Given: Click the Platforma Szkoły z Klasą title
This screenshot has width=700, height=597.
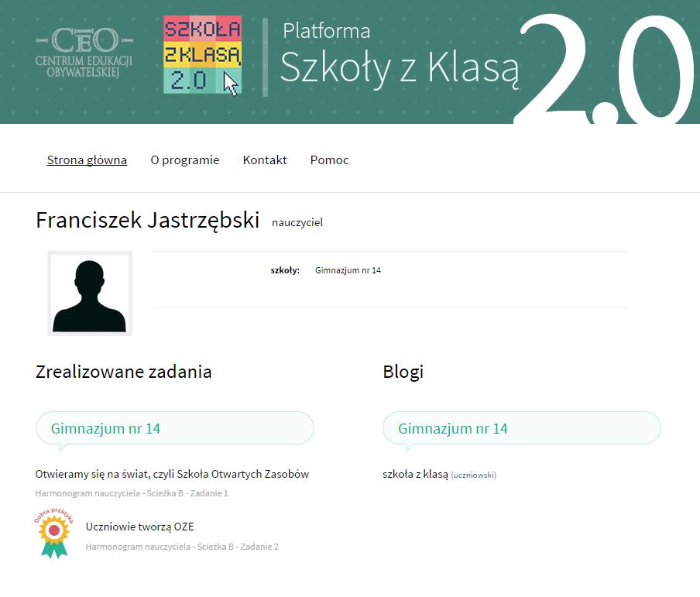Looking at the screenshot, I should 400,55.
